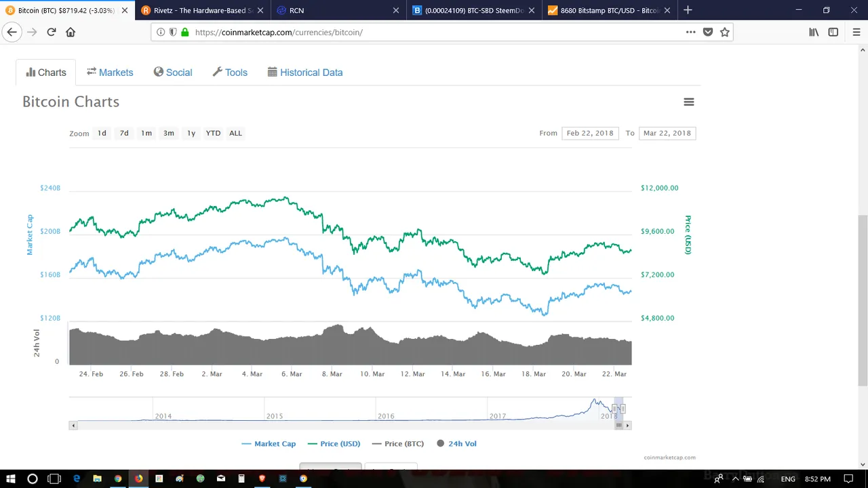Open the Firefox Library
868x488 pixels.
tap(814, 32)
